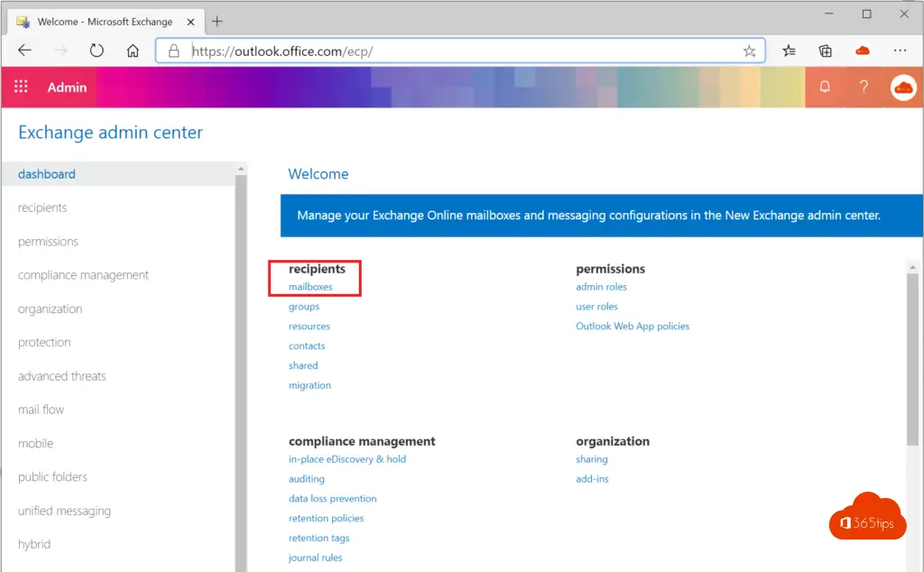Viewport: 924px width, 572px height.
Task: Open the resources link
Action: pyautogui.click(x=310, y=326)
